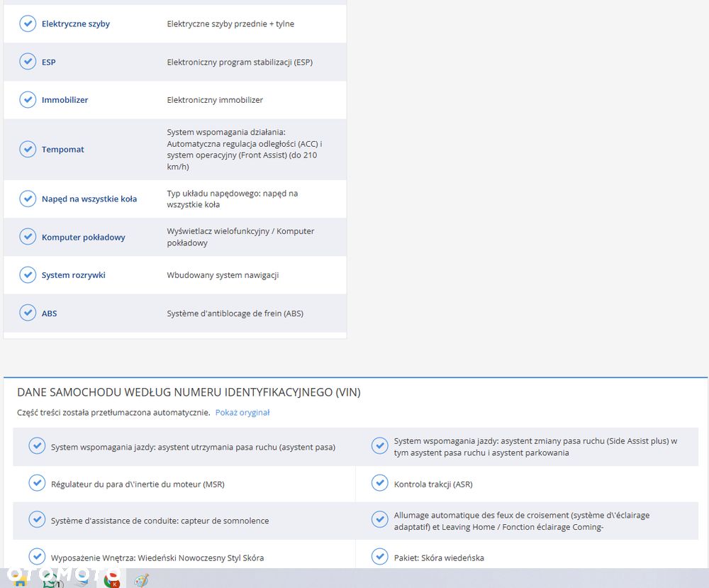The height and width of the screenshot is (588, 709).
Task: Click the Tempomat feature label
Action: point(63,149)
